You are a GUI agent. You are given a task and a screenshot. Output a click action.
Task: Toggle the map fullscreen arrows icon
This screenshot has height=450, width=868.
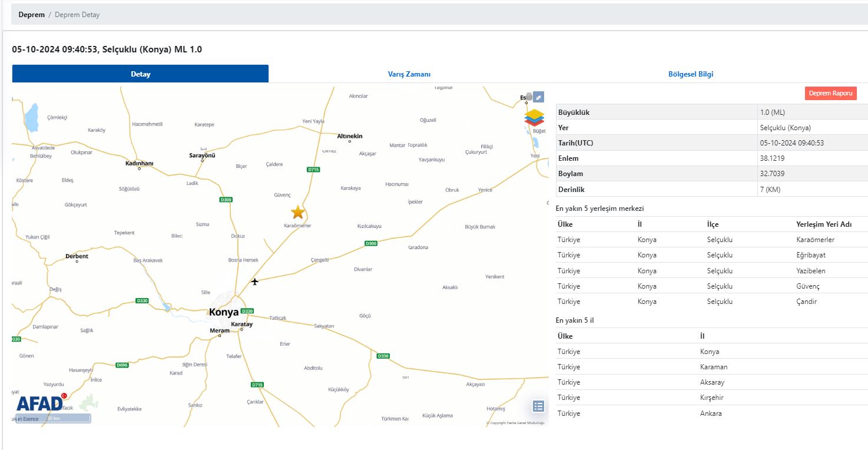pyautogui.click(x=538, y=97)
